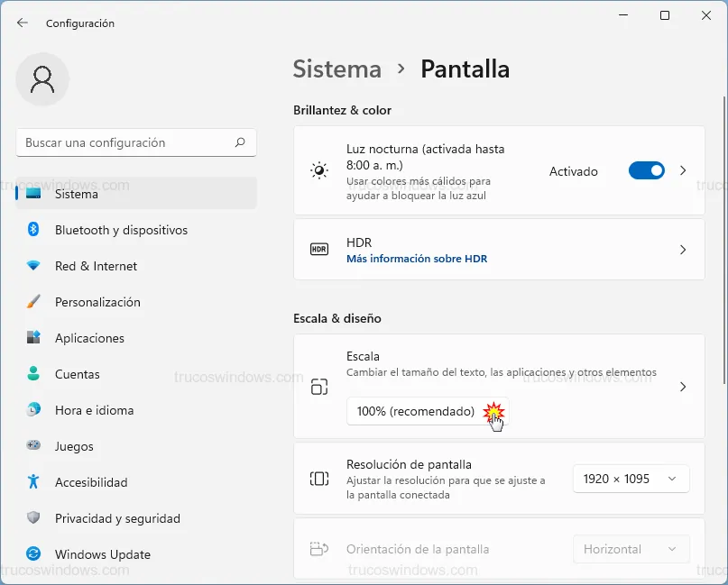Click the Bluetooth y dispositivos icon
Viewport: 728px width, 585px height.
click(x=33, y=230)
